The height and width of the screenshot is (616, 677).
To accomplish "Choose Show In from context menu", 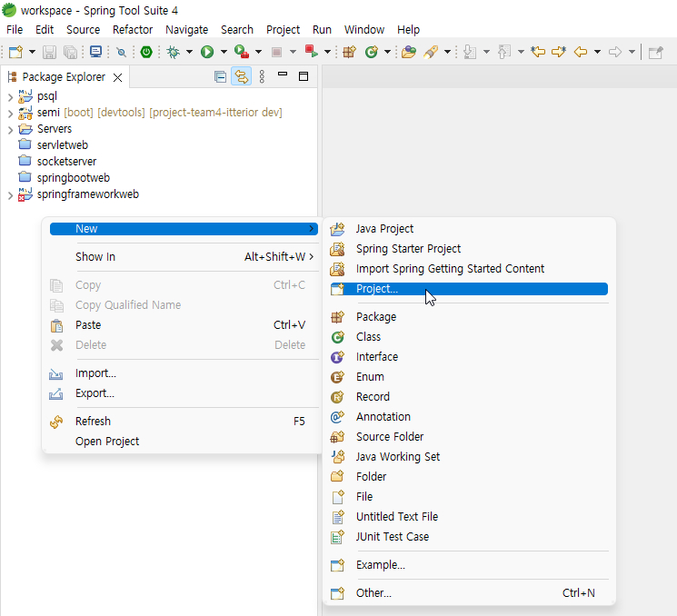I will click(x=184, y=257).
